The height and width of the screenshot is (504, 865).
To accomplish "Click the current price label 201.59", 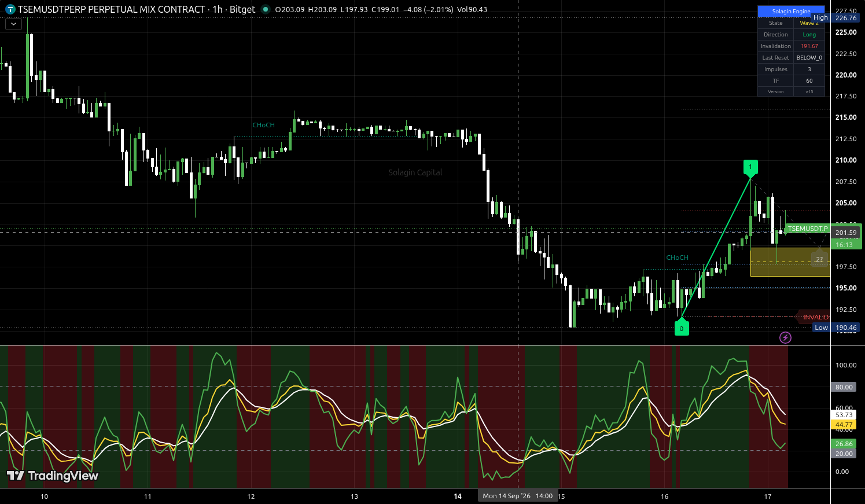I will pyautogui.click(x=846, y=233).
